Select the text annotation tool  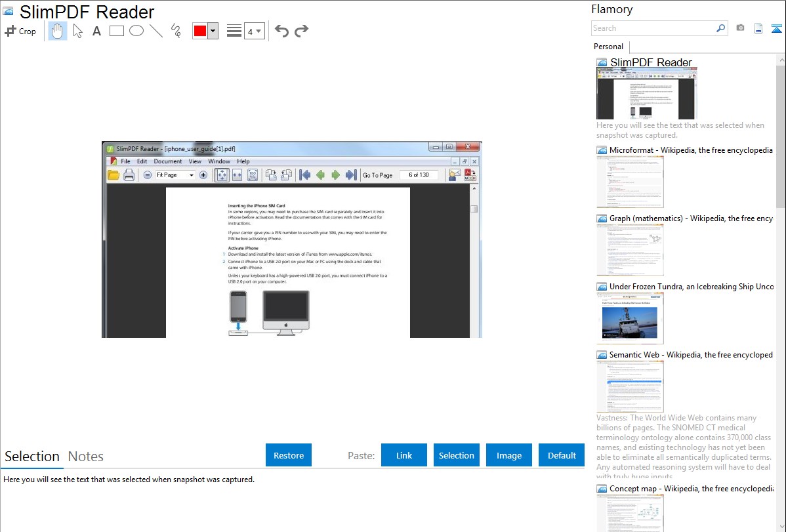click(x=96, y=31)
